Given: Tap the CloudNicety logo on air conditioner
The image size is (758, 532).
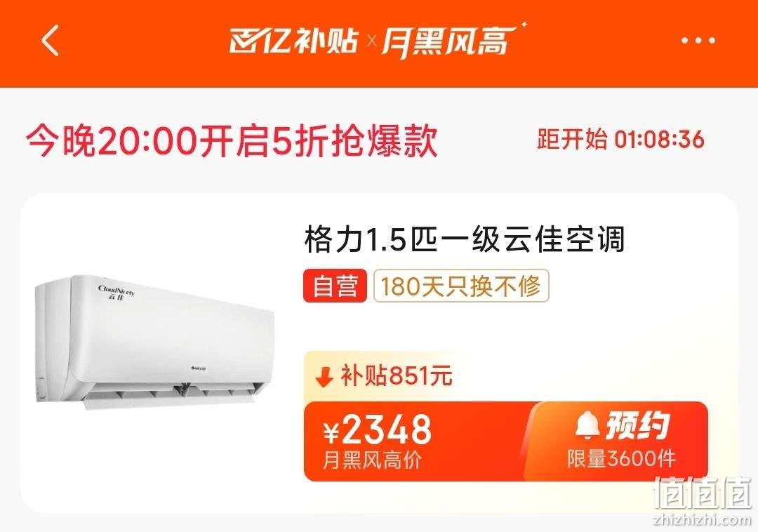Looking at the screenshot, I should [x=117, y=293].
